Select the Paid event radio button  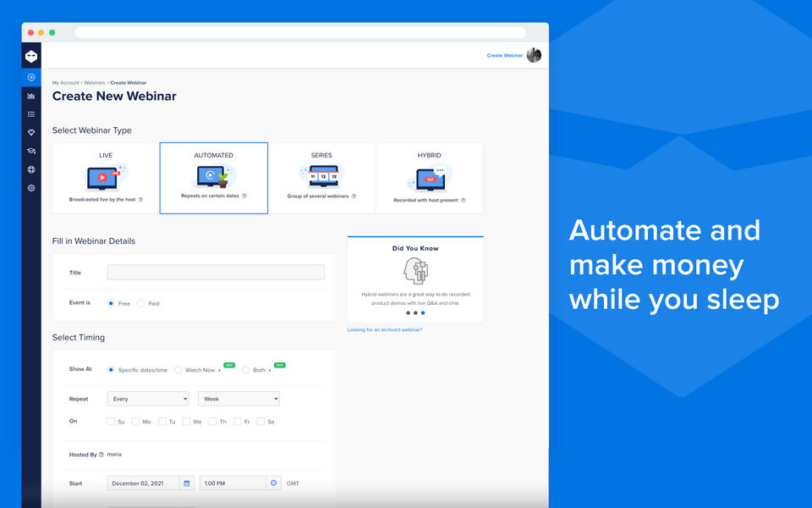pyautogui.click(x=140, y=303)
